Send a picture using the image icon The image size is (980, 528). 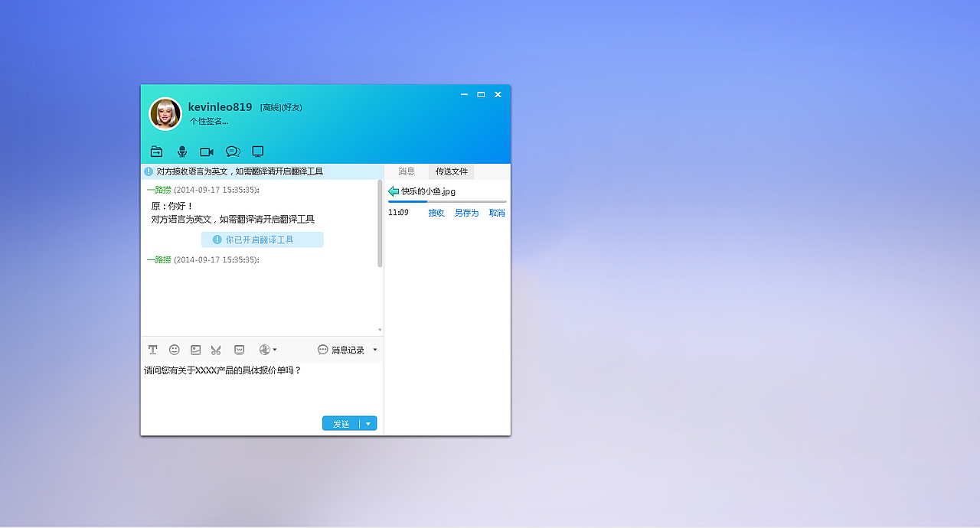[195, 349]
